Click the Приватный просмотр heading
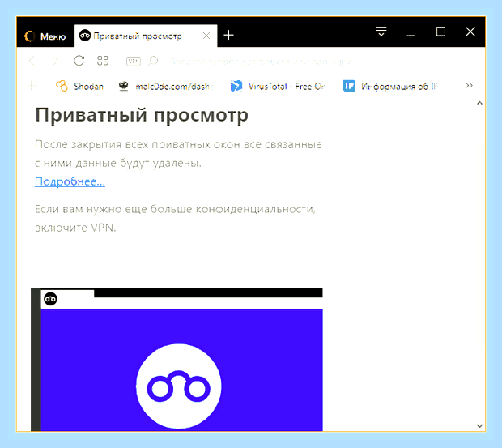 [x=142, y=115]
